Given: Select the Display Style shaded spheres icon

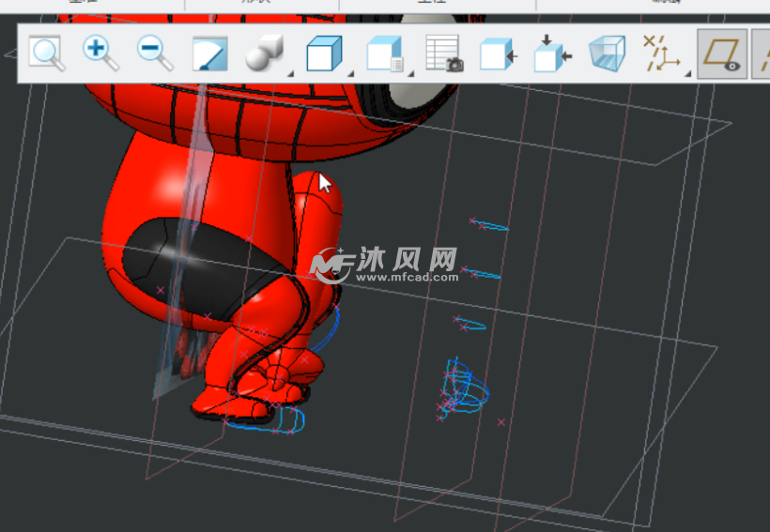Looking at the screenshot, I should point(265,53).
